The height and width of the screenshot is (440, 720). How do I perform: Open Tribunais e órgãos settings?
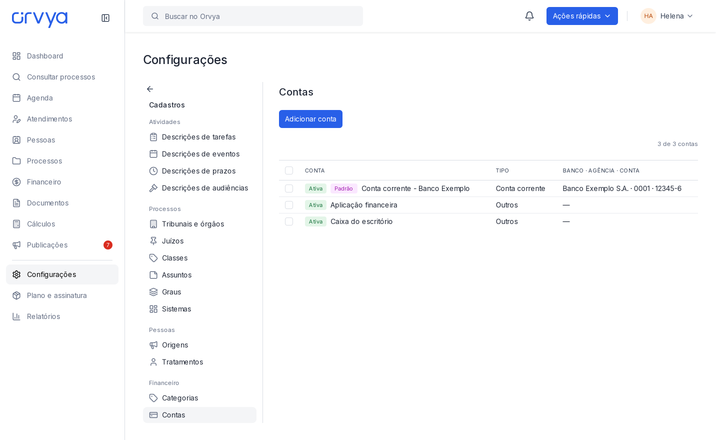[199, 224]
